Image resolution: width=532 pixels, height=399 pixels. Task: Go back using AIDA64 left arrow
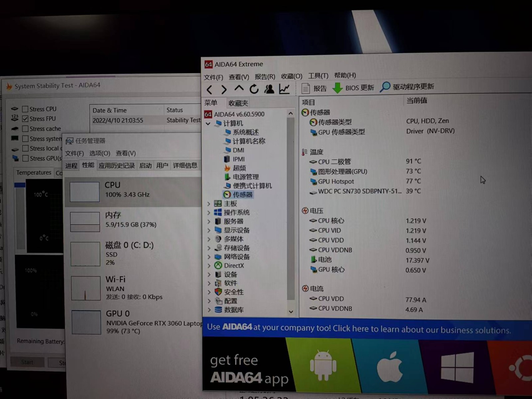point(209,89)
